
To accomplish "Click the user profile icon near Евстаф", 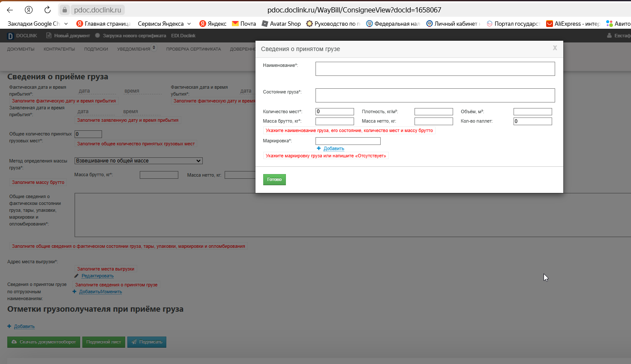I will (610, 36).
